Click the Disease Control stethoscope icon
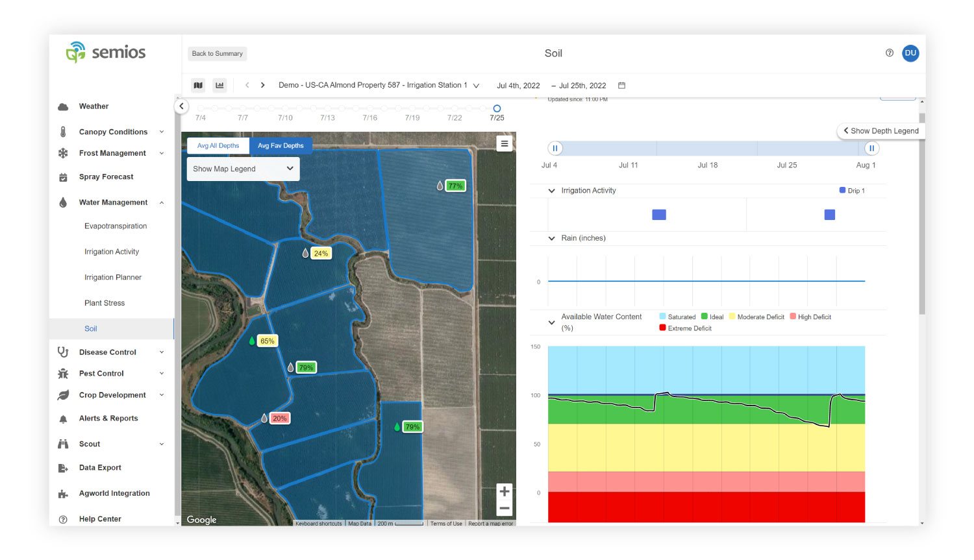The width and height of the screenshot is (974, 560). coord(63,352)
